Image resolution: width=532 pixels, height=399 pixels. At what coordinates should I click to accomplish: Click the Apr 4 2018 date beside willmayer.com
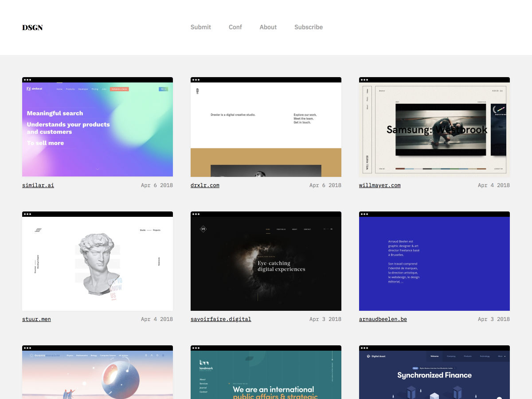494,185
